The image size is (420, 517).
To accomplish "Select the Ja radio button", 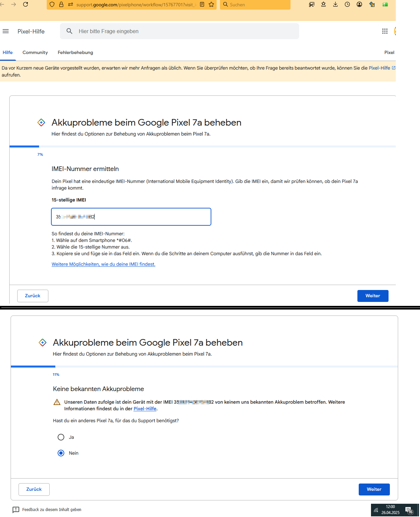I will click(61, 437).
